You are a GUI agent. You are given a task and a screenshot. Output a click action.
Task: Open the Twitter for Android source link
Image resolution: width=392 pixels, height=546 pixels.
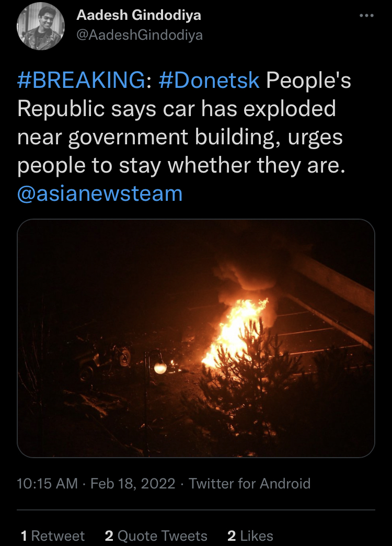(x=250, y=483)
